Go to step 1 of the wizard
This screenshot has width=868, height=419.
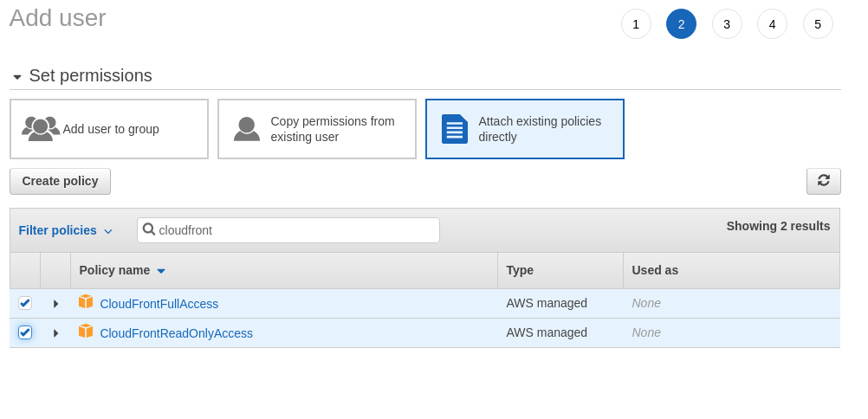[636, 24]
